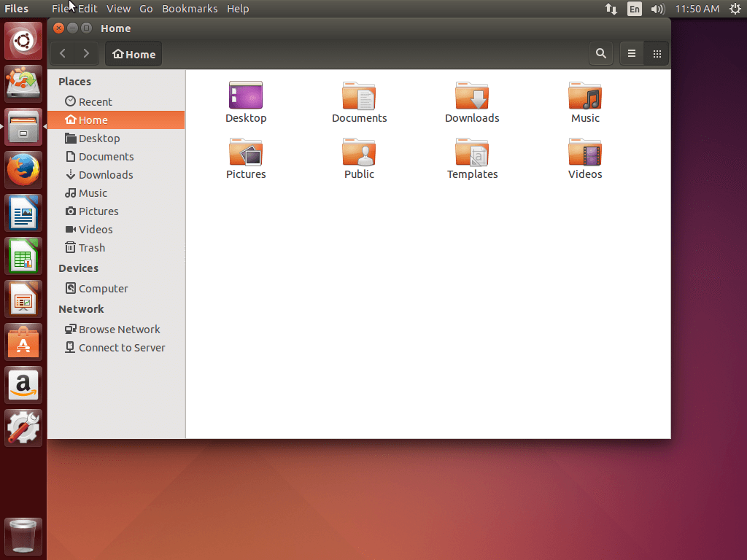This screenshot has height=560, width=747.
Task: Launch the Ubuntu installer from the dock
Action: 23,83
